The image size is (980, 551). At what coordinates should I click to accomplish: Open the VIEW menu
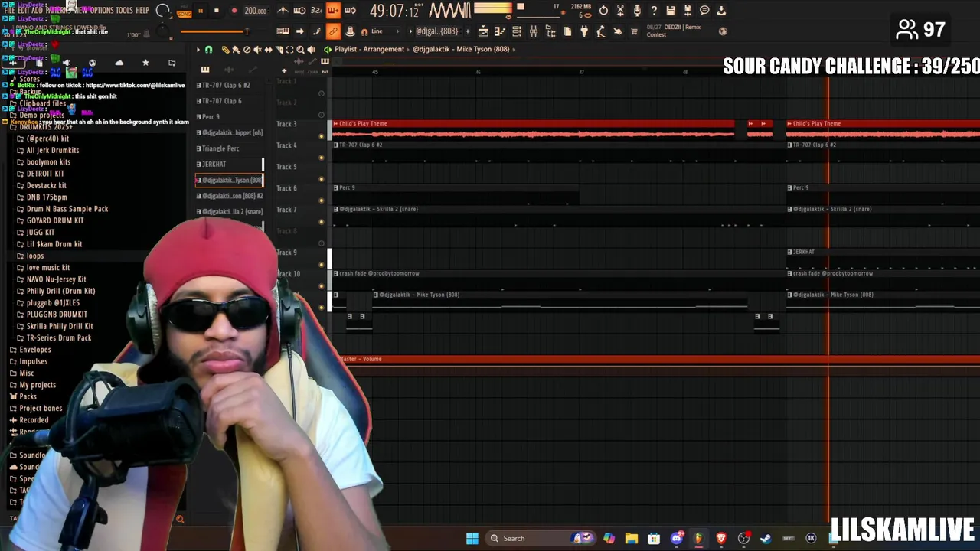(x=81, y=10)
